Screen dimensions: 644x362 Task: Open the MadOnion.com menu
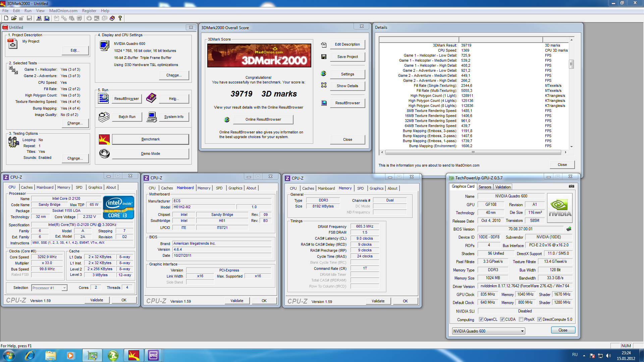(x=63, y=11)
